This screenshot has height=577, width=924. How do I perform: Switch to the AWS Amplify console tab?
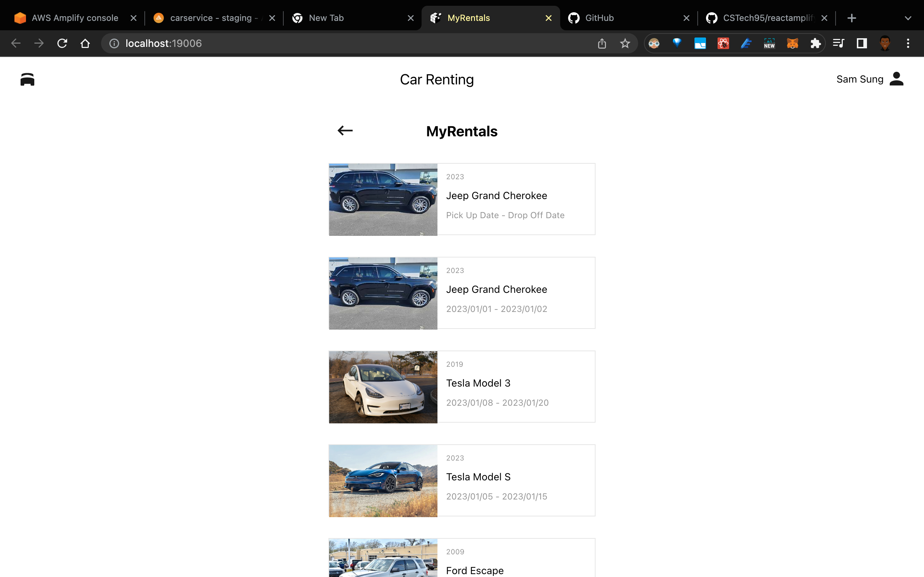74,18
